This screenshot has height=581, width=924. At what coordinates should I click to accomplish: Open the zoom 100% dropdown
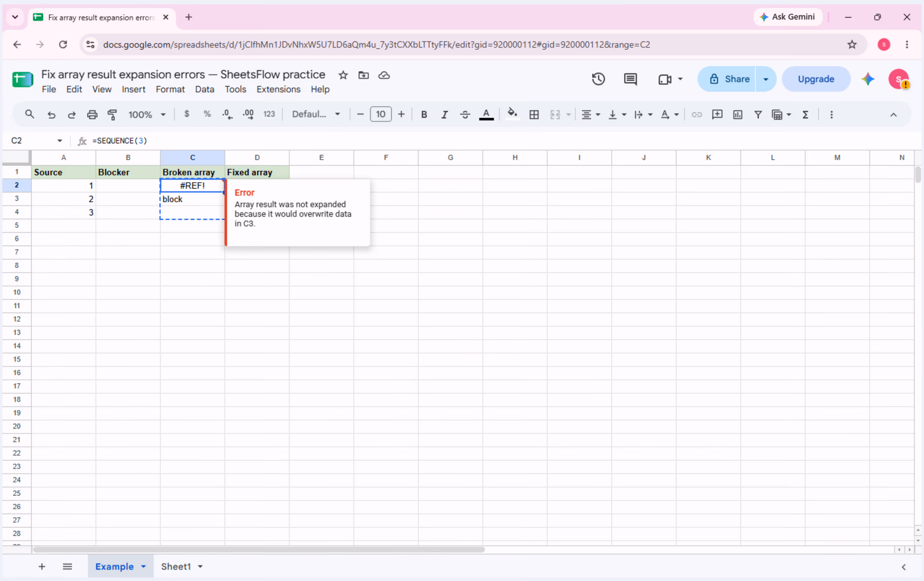[147, 114]
